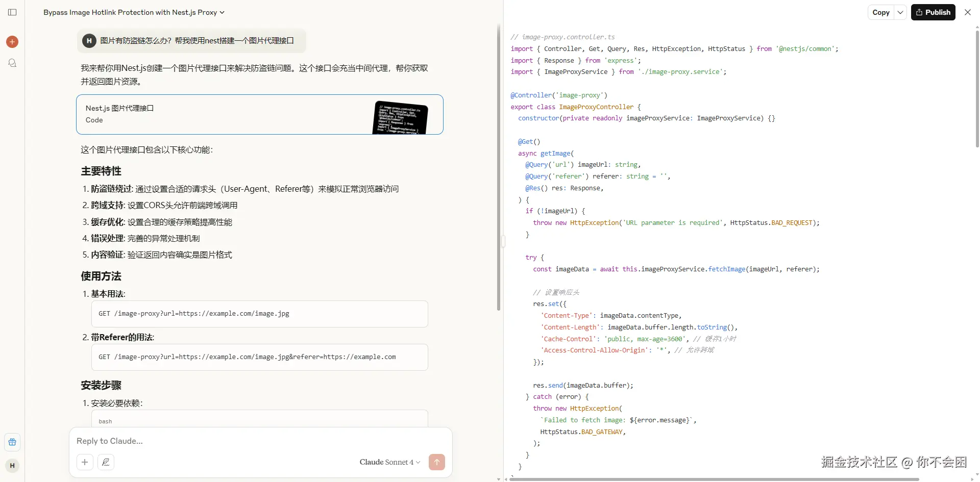Click the HttpStatus.BAD_GATEWAY line
The image size is (980, 482).
583,432
